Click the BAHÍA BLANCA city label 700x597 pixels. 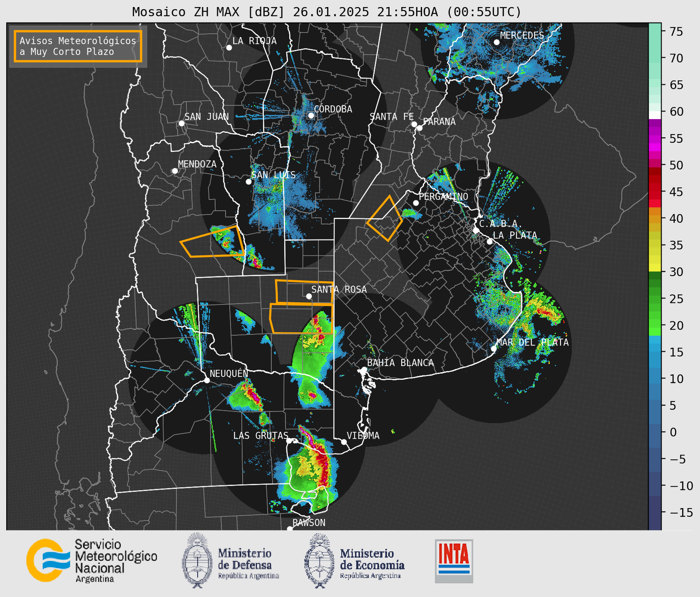click(x=400, y=363)
